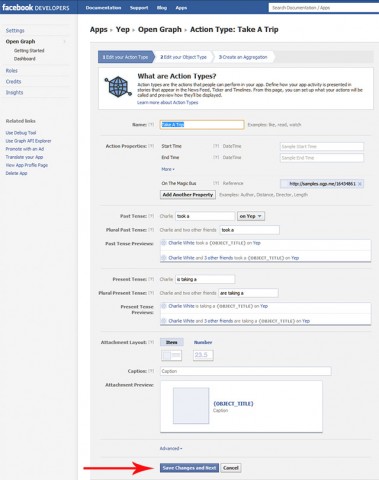Open the Documentation menu
379x480 pixels.
pos(103,8)
